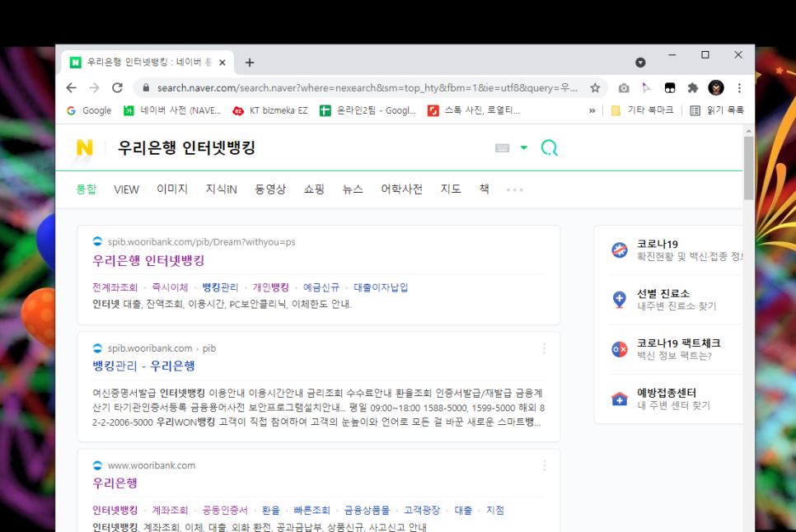The height and width of the screenshot is (532, 796).
Task: Select the 통합 search tab
Action: coord(86,189)
